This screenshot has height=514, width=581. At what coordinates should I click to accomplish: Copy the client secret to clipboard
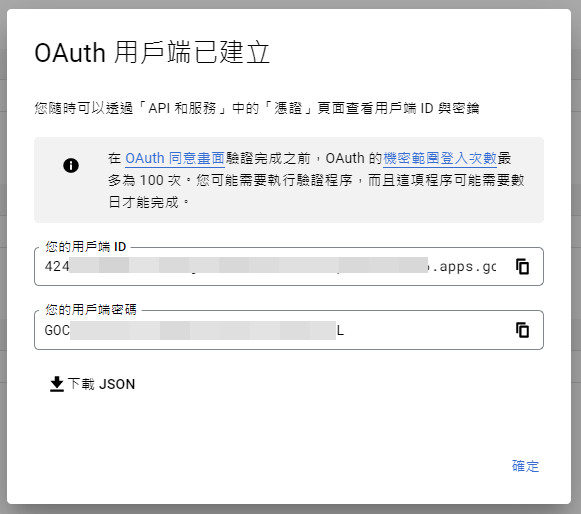coord(522,330)
